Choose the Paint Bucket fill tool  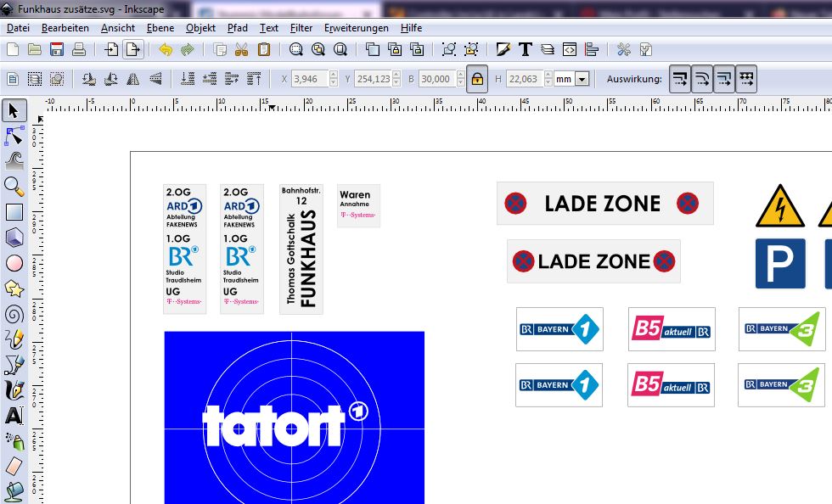(14, 492)
